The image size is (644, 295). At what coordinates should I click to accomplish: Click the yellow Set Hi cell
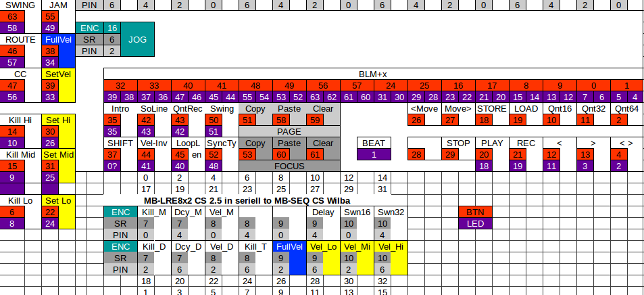point(57,120)
